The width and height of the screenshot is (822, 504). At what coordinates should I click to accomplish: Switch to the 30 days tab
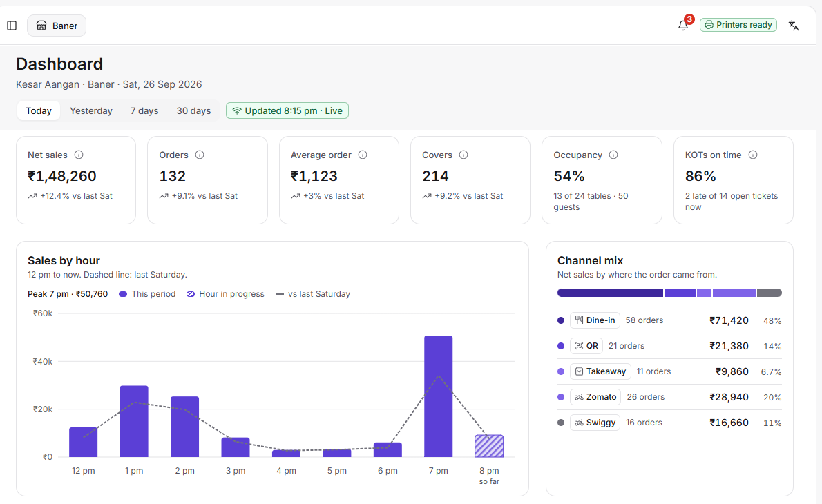[193, 110]
